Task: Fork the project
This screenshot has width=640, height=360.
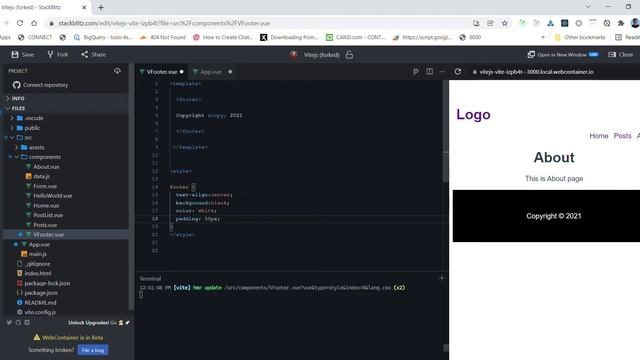Action: [x=58, y=54]
